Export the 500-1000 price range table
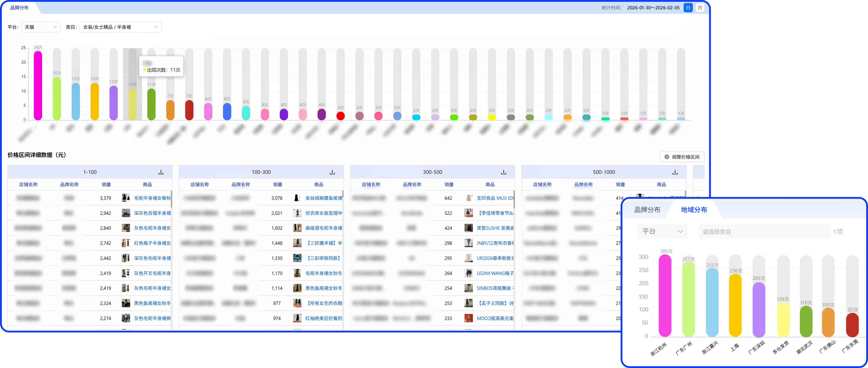Viewport: 868px width, 368px height. pos(675,172)
